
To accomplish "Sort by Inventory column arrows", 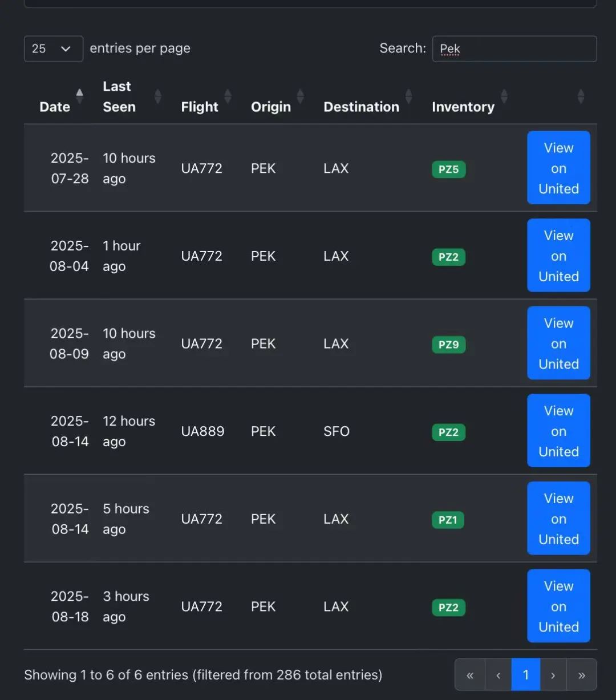I will click(x=504, y=96).
